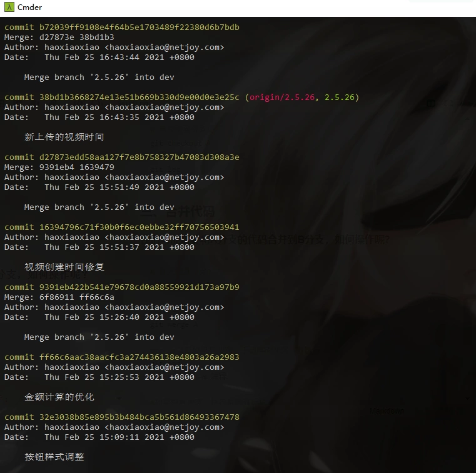476x473 pixels.
Task: Select commit hash d27873edd58aa127f7e8b758327b47083d308a3e
Action: click(139, 157)
